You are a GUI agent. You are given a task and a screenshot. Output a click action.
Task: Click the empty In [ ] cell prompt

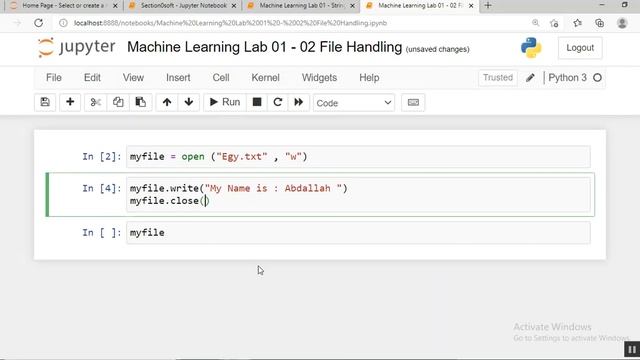coord(102,233)
